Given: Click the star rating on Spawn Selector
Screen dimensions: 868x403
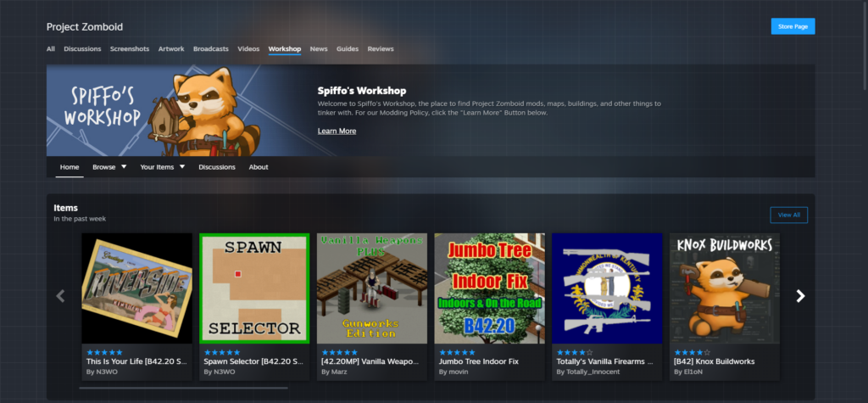Looking at the screenshot, I should [x=222, y=352].
